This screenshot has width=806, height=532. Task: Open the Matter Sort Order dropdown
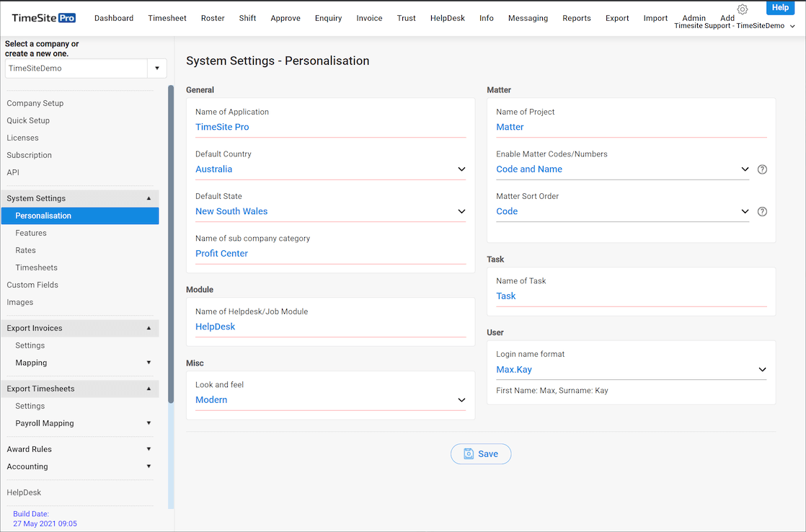(622, 211)
